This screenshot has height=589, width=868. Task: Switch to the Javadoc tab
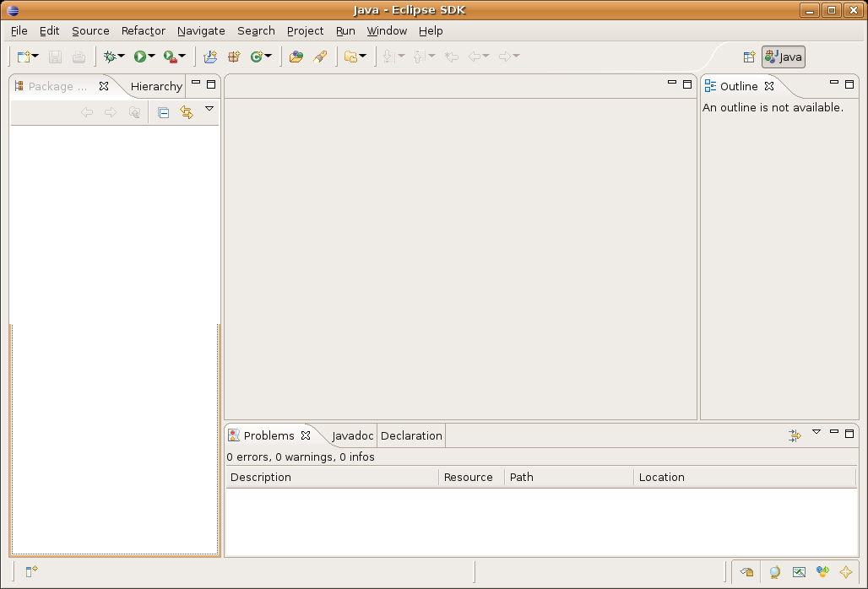pos(353,435)
